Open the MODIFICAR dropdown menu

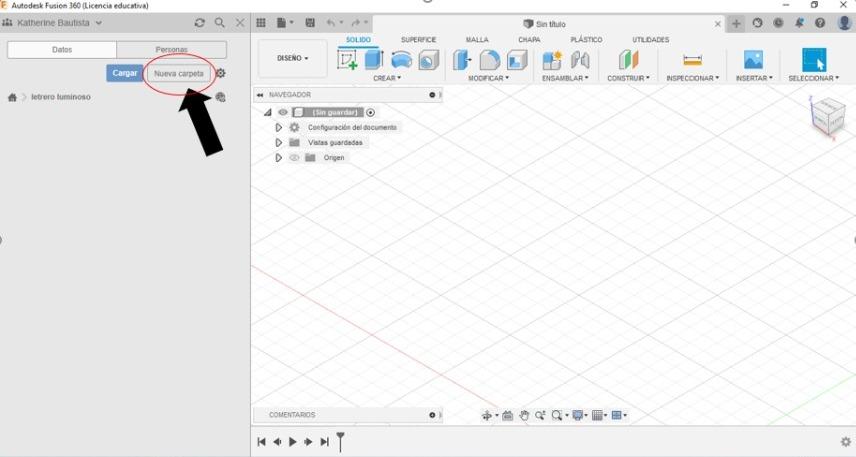coord(489,78)
